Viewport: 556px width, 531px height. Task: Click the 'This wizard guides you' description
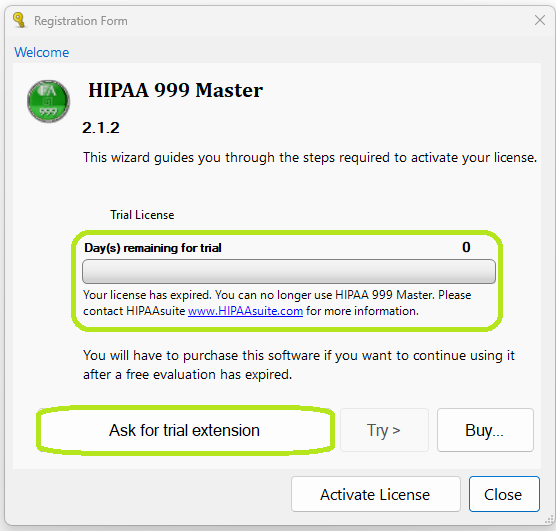(310, 157)
